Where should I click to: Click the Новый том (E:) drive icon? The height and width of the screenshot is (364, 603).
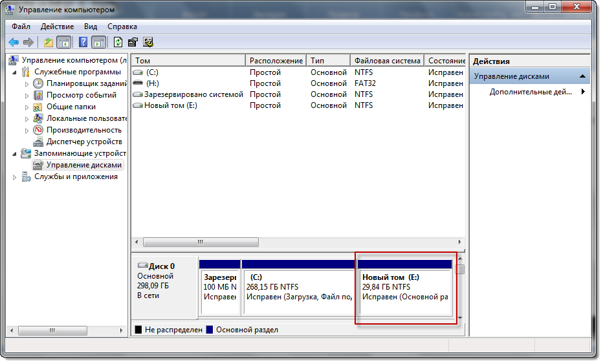(138, 105)
